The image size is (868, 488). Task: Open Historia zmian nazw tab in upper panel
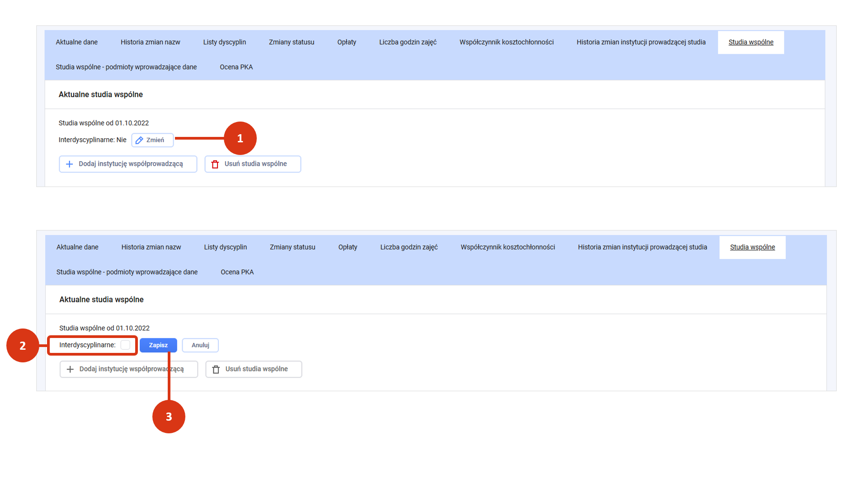click(150, 42)
